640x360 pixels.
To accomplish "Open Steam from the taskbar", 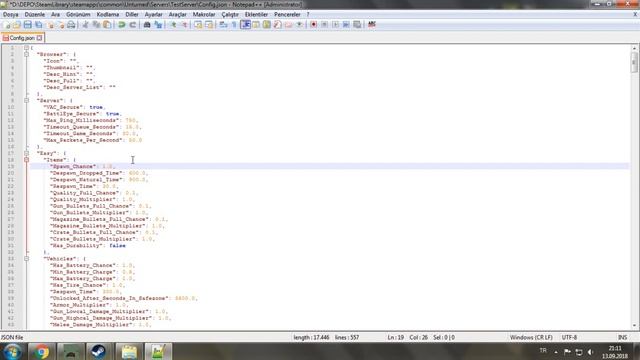I will (x=98, y=351).
